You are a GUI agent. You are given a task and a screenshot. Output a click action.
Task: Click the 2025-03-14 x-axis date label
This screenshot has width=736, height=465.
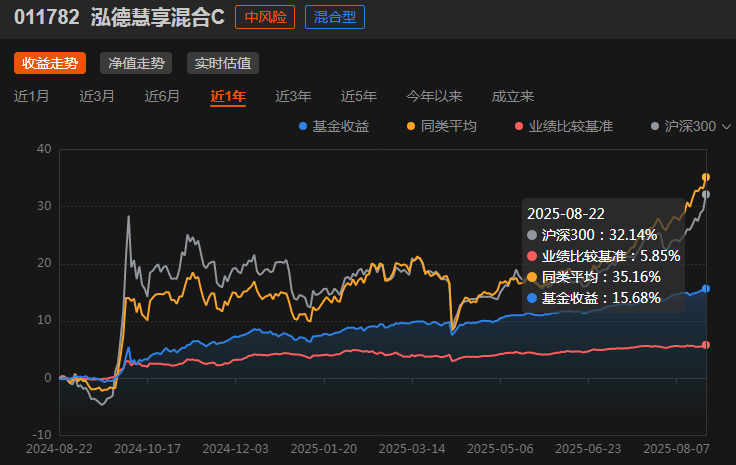click(412, 449)
